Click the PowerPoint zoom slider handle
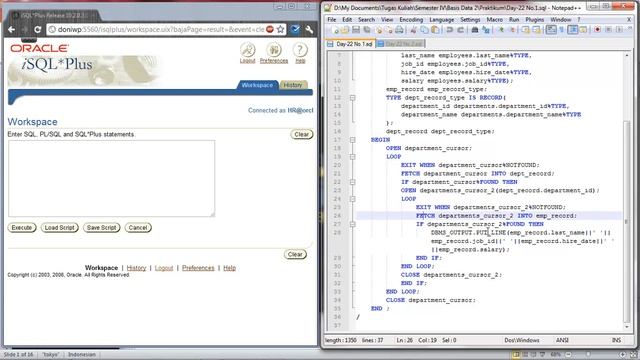 point(588,354)
